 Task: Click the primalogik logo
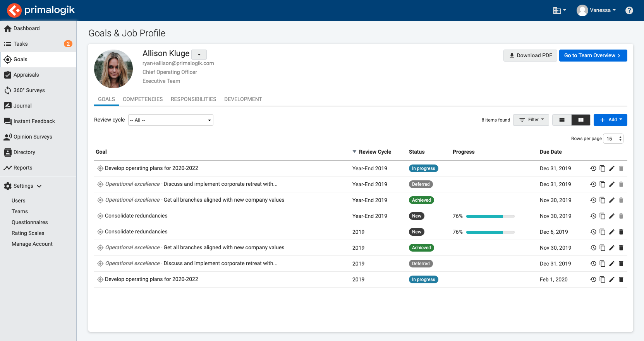tap(41, 10)
